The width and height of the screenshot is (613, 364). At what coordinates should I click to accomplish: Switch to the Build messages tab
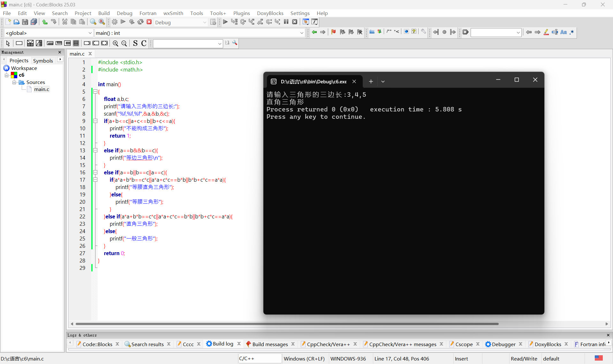tap(270, 344)
